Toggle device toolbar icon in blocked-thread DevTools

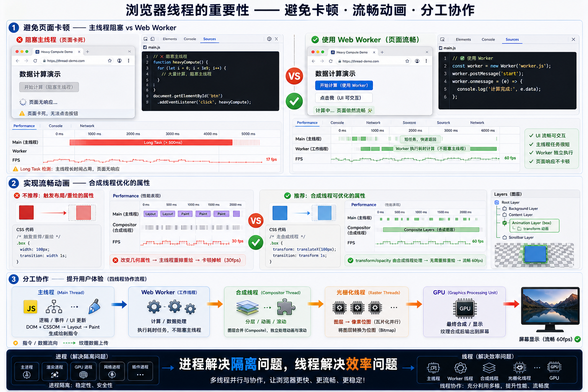[152, 39]
